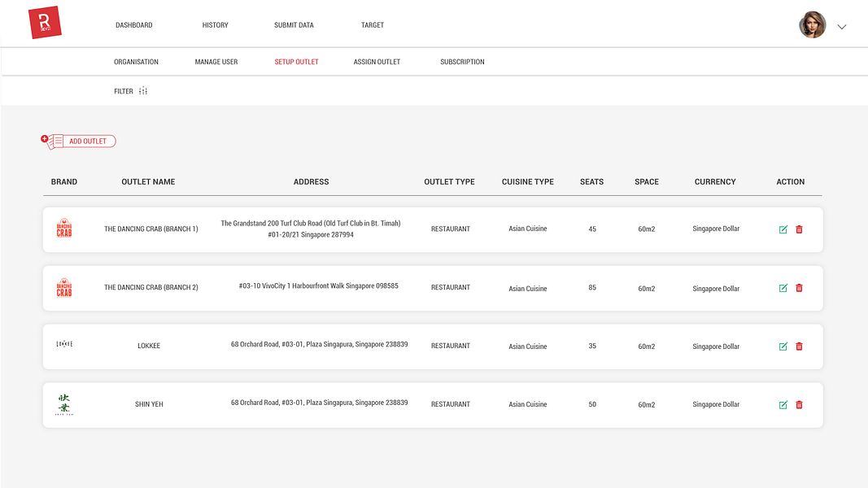The height and width of the screenshot is (488, 868).
Task: Click the Space column header
Action: 647,181
